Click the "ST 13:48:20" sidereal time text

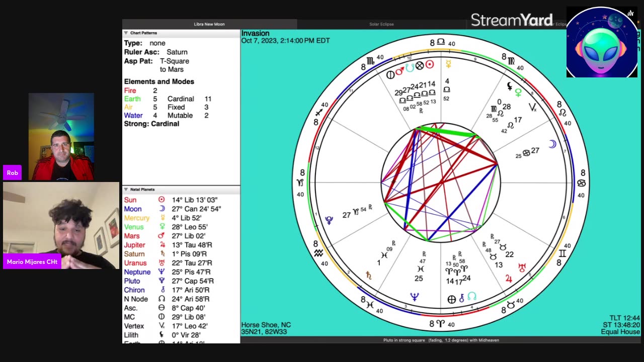tap(620, 325)
